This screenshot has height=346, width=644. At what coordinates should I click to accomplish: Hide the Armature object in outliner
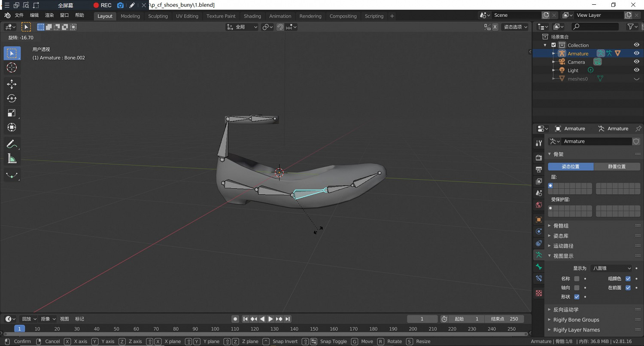(637, 53)
